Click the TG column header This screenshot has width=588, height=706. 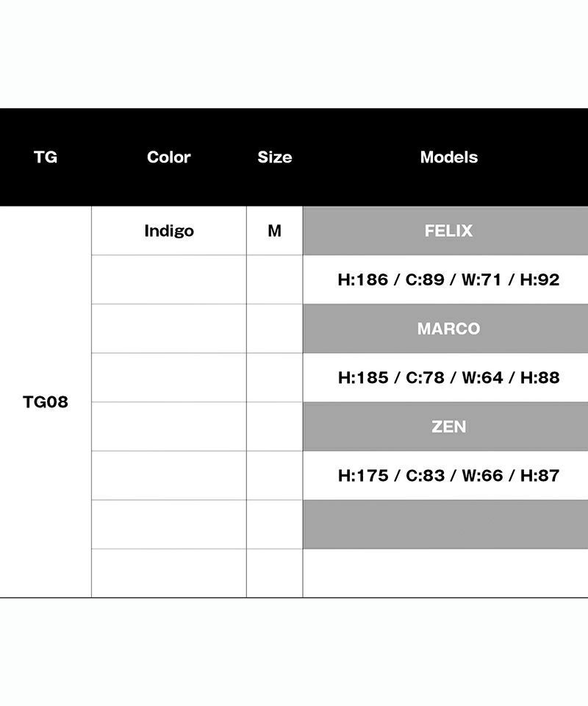46,157
